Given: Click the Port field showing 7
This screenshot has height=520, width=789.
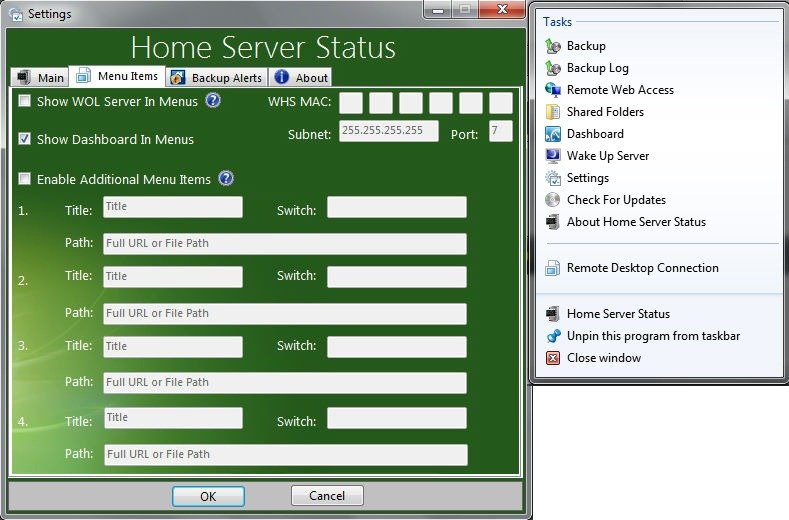Looking at the screenshot, I should pyautogui.click(x=501, y=131).
